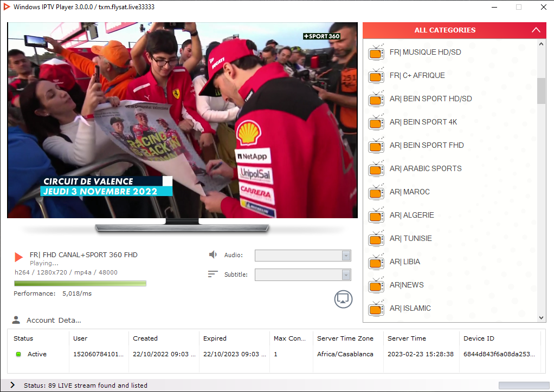554x392 pixels.
Task: Click the user value 152060784101...
Action: coord(98,354)
